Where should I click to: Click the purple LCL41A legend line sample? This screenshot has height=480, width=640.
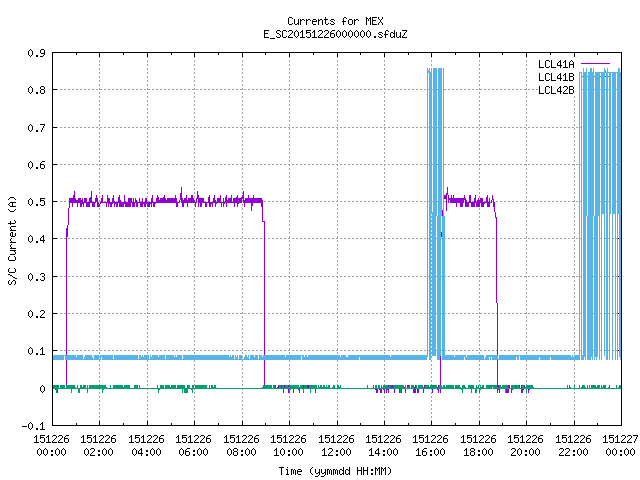point(595,64)
